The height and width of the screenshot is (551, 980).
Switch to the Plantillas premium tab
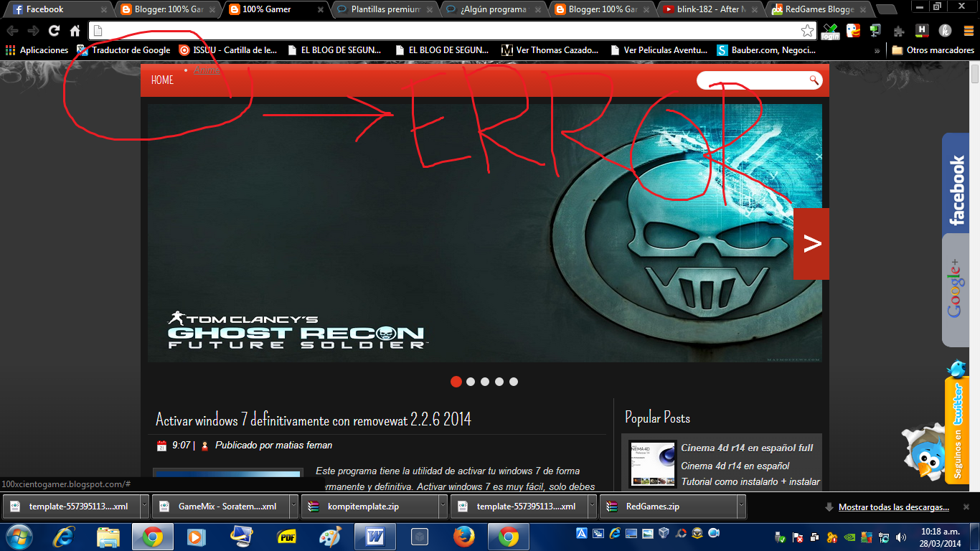pyautogui.click(x=385, y=9)
